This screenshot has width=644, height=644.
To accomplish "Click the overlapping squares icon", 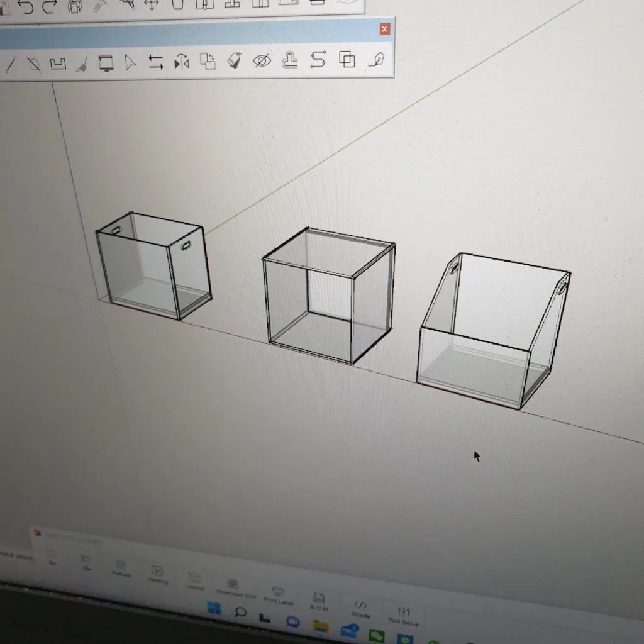I will click(x=347, y=59).
